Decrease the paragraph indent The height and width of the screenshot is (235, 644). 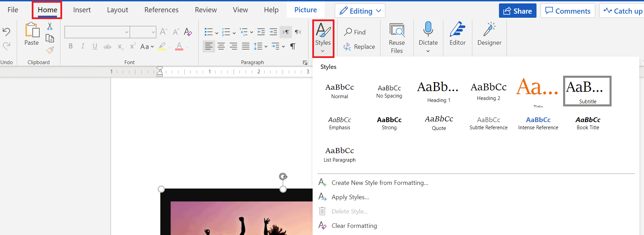tap(261, 32)
